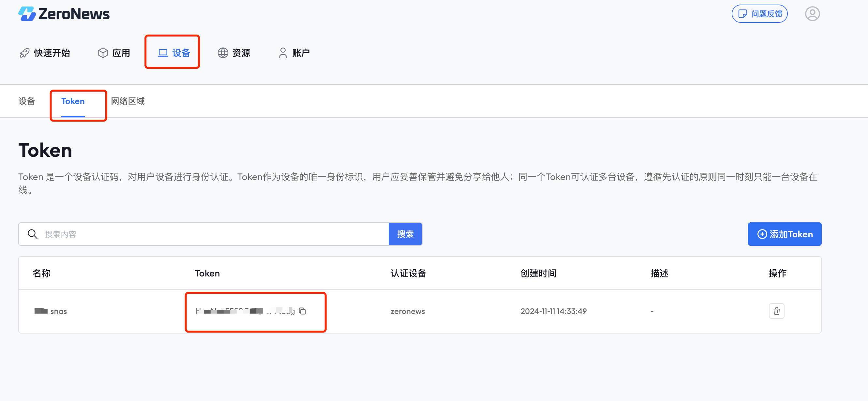The height and width of the screenshot is (401, 868).
Task: Click the token name ending in snas
Action: 51,311
